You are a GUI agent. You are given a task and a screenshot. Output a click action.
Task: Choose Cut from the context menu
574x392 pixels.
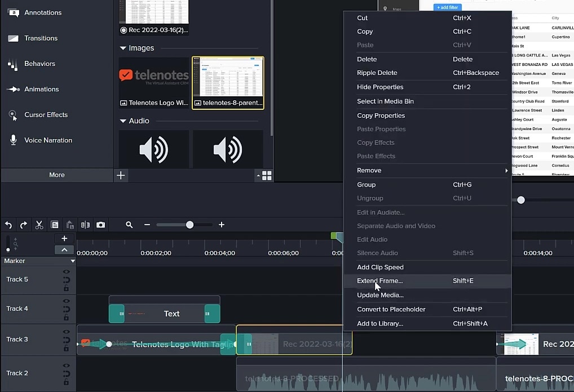tap(427, 18)
